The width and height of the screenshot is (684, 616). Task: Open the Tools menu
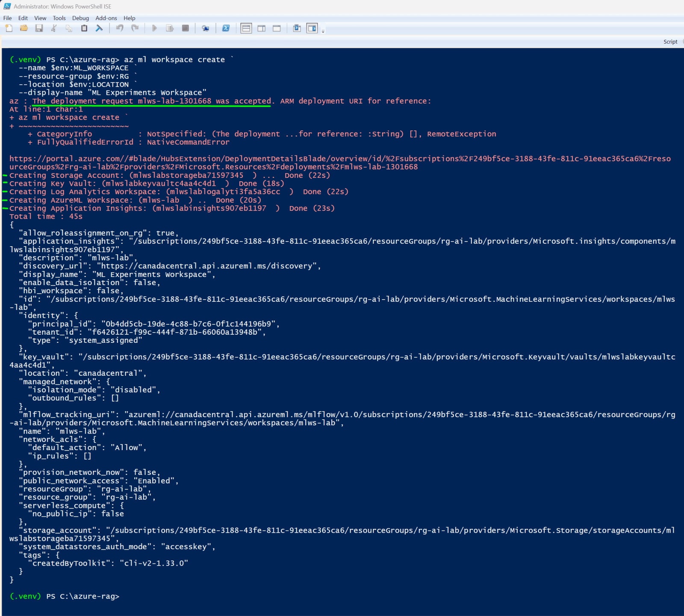[59, 18]
